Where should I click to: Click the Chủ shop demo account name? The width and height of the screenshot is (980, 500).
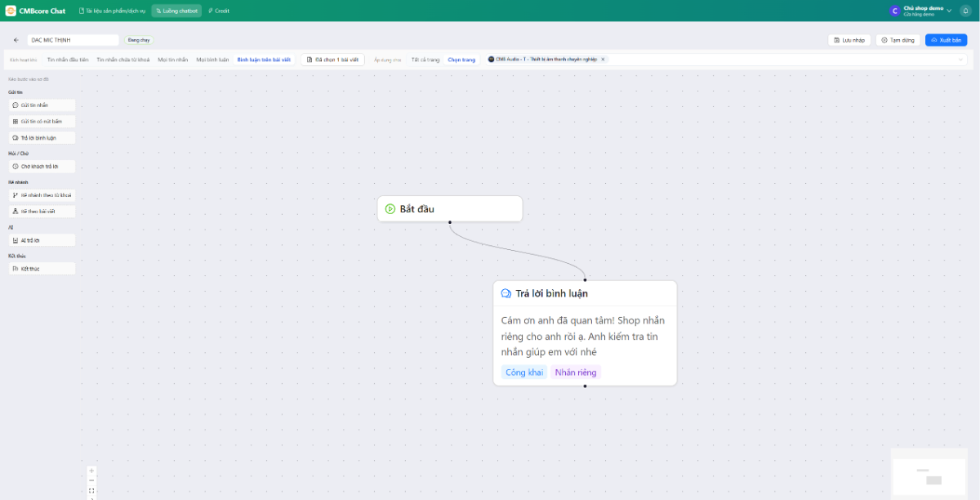point(924,8)
